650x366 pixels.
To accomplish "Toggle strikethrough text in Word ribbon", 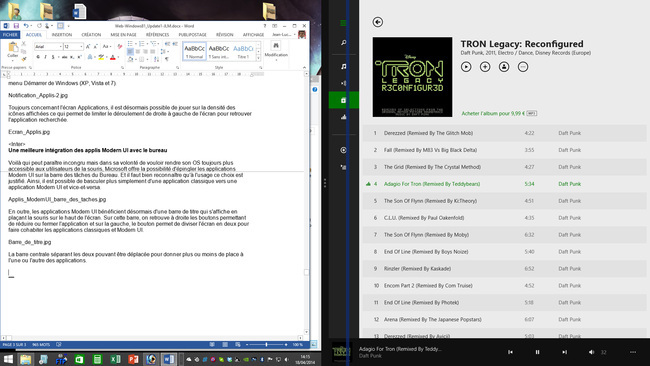I will pos(64,57).
